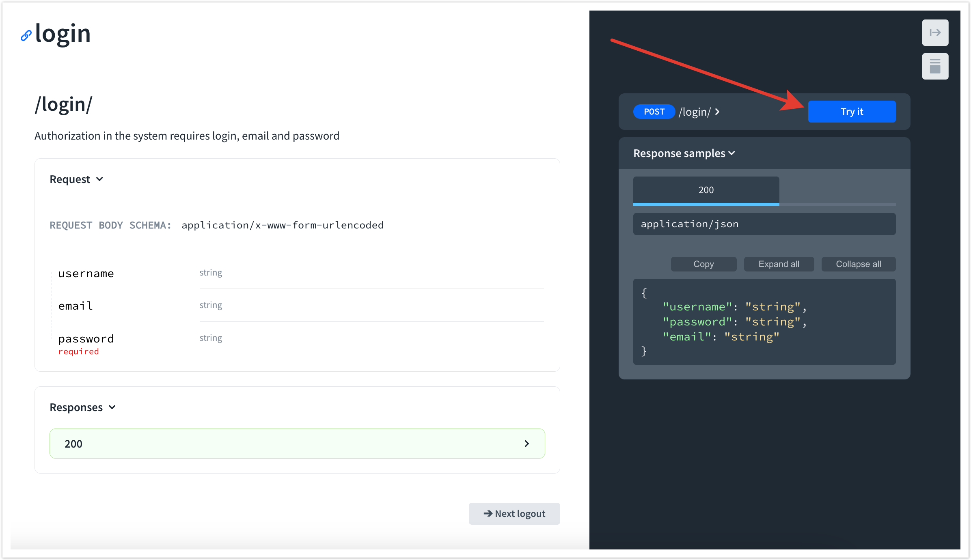Screen dimensions: 971x560
Task: Click Expand all in response samples
Action: click(x=779, y=264)
